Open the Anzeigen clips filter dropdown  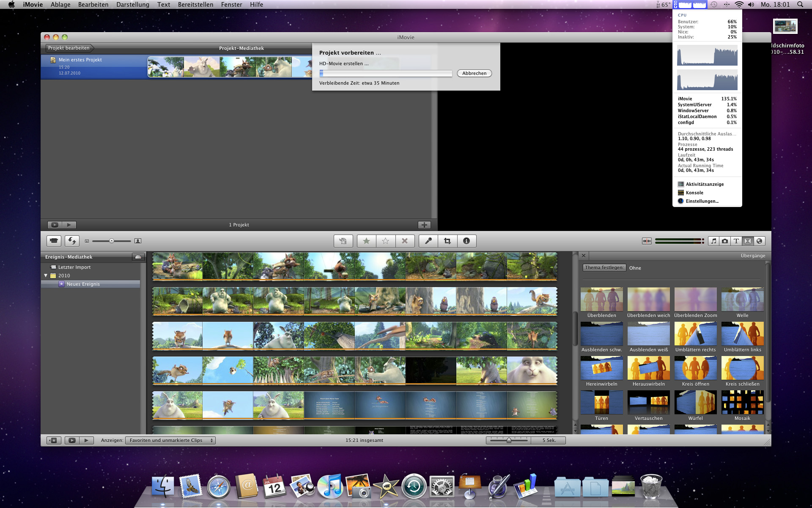(x=170, y=440)
